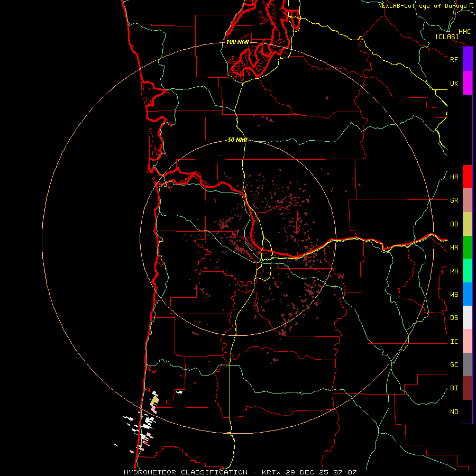This screenshot has width=476, height=476.
Task: Click the IC legend label
Action: 454,342
